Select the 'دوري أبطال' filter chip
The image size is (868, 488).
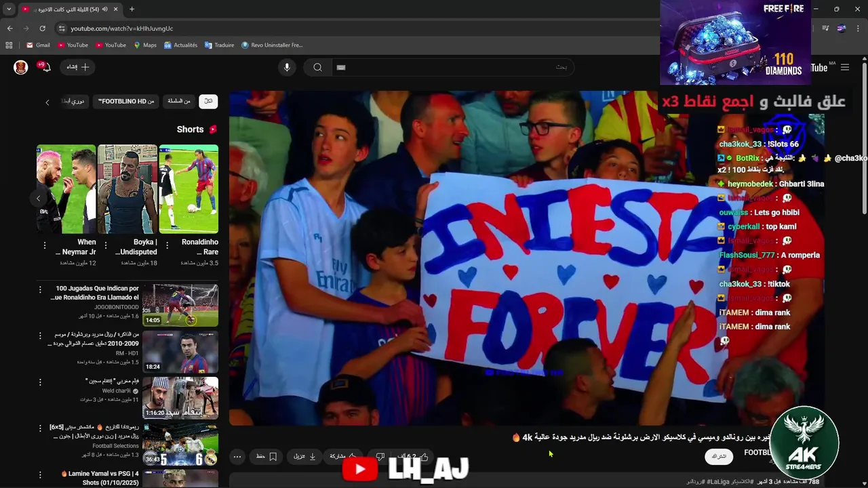(75, 101)
